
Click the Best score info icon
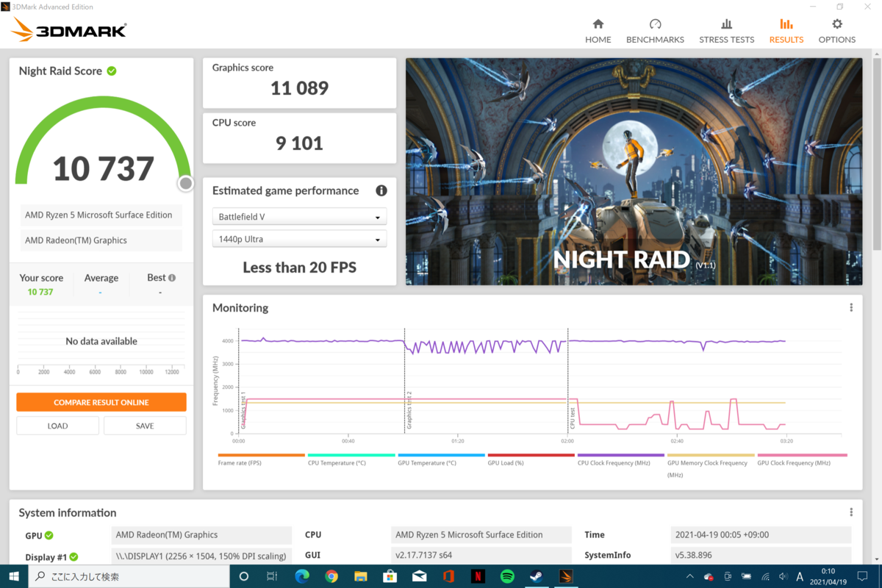(172, 278)
